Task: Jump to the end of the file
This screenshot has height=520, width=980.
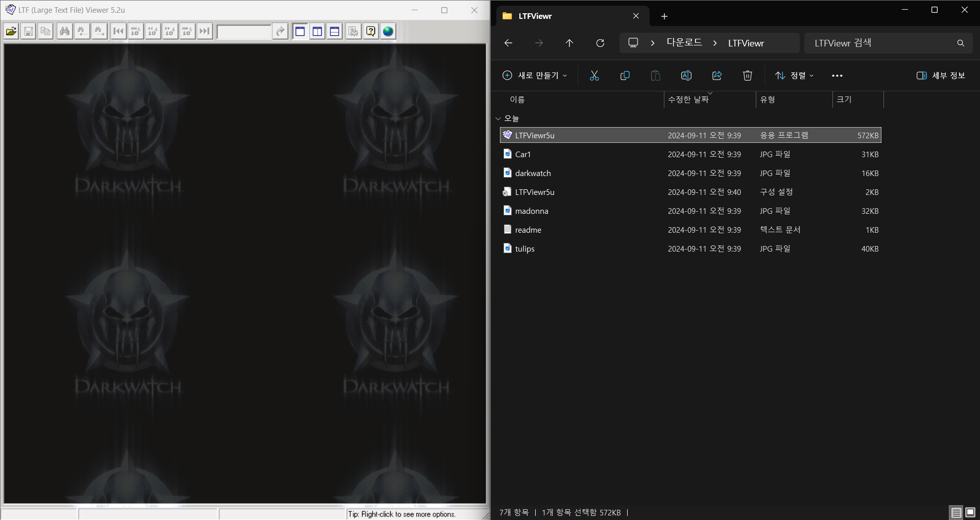Action: coord(205,32)
